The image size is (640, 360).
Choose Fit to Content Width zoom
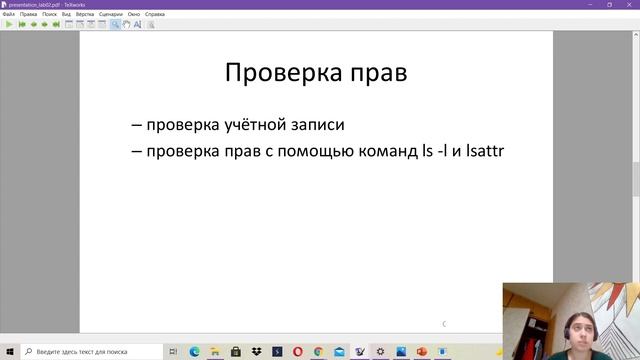click(91, 24)
